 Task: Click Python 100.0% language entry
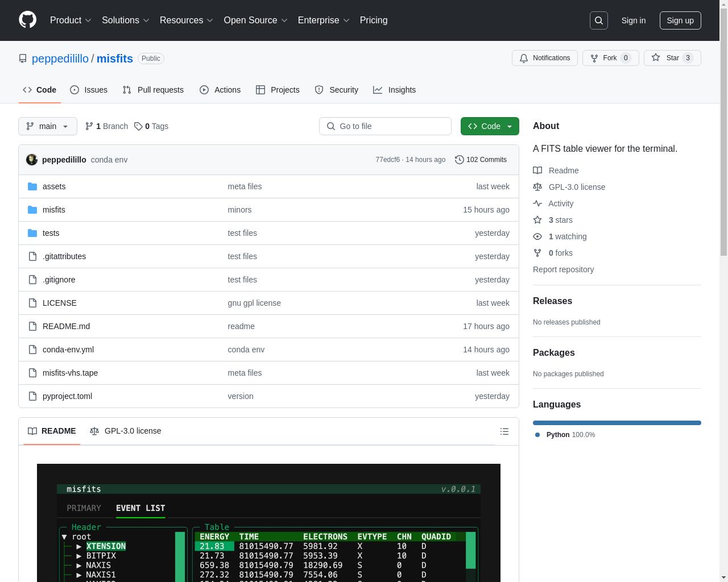point(566,435)
